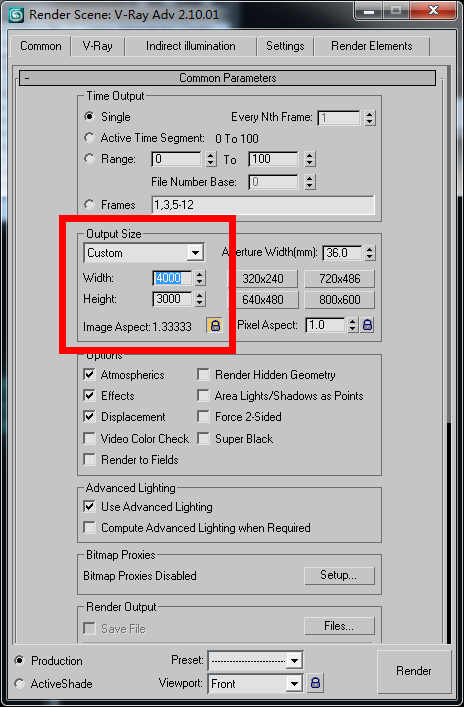Choose the 800x600 preset button
Image resolution: width=464 pixels, height=707 pixels.
click(x=340, y=300)
